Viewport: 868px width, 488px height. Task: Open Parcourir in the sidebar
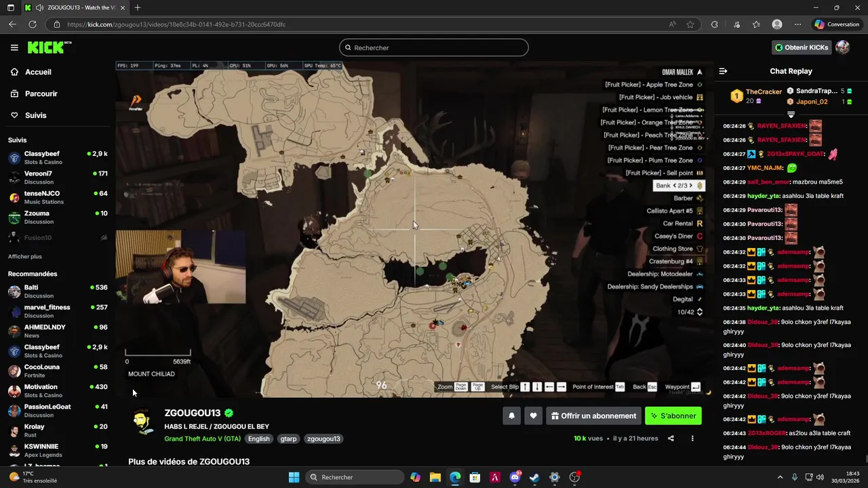pos(41,94)
